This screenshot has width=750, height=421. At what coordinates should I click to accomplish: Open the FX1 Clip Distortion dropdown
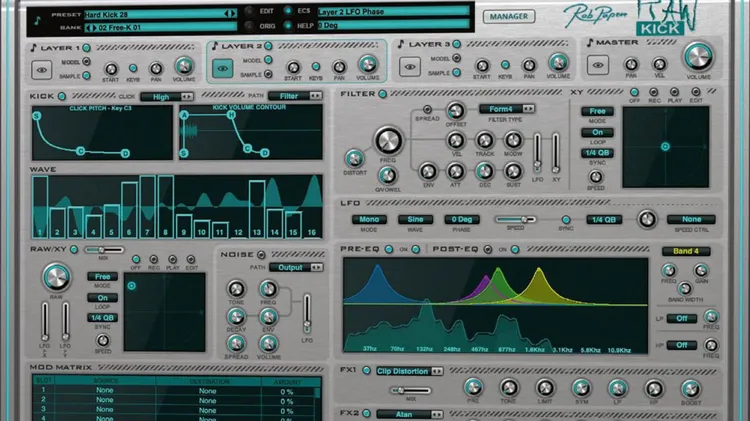tap(409, 371)
